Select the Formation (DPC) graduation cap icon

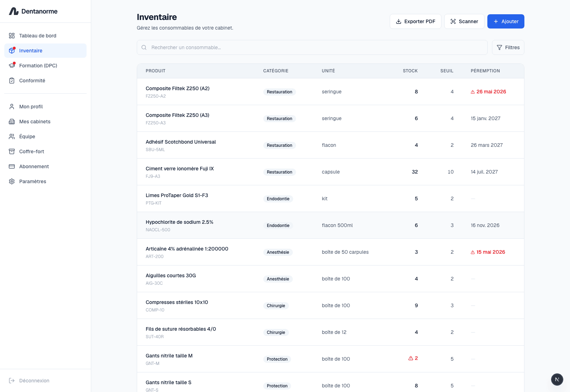coord(12,66)
